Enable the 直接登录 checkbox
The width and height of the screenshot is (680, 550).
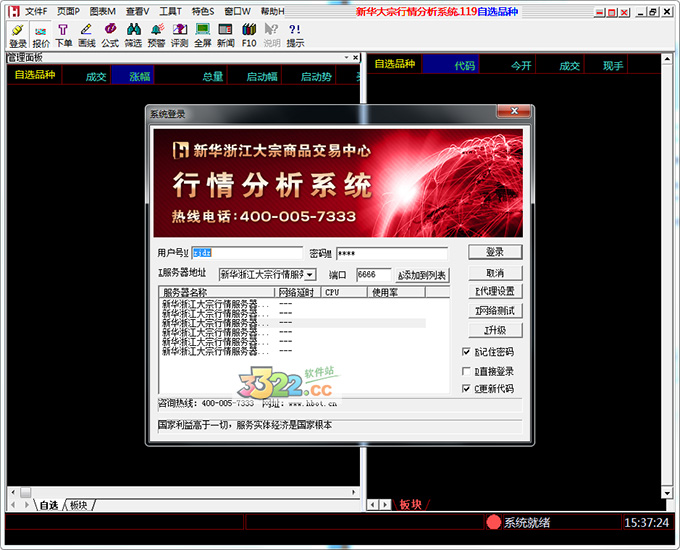[x=466, y=371]
